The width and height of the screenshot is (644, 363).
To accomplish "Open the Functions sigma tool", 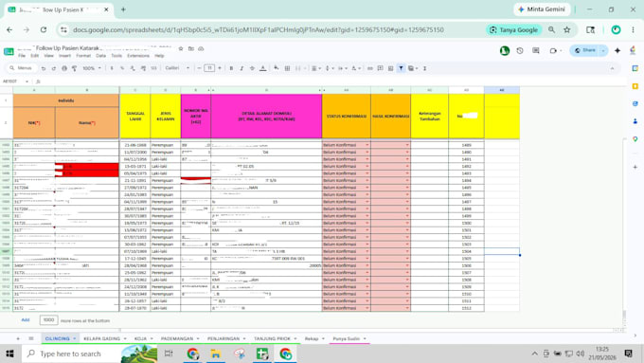I will coord(424,68).
